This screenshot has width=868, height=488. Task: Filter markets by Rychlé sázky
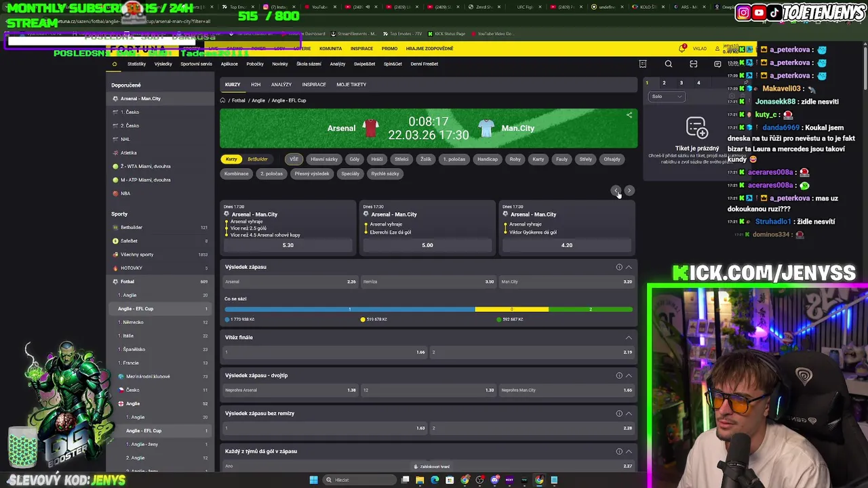385,174
